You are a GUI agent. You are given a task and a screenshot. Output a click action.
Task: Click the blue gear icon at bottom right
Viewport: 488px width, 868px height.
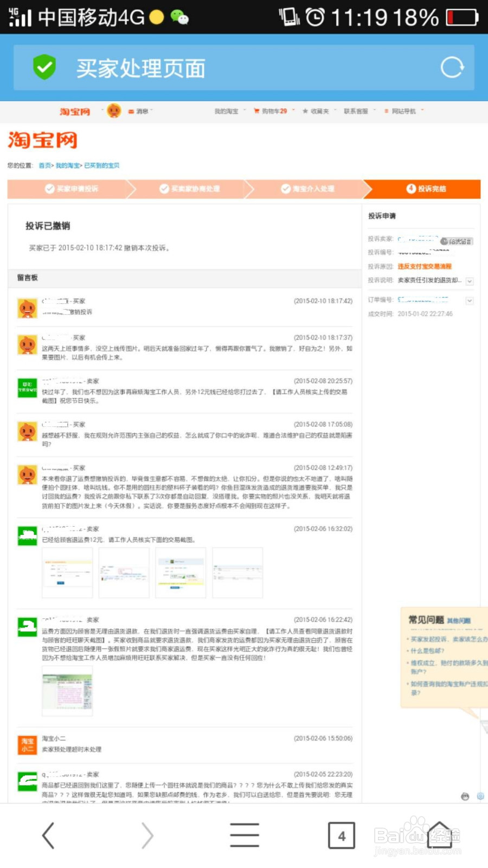(480, 796)
